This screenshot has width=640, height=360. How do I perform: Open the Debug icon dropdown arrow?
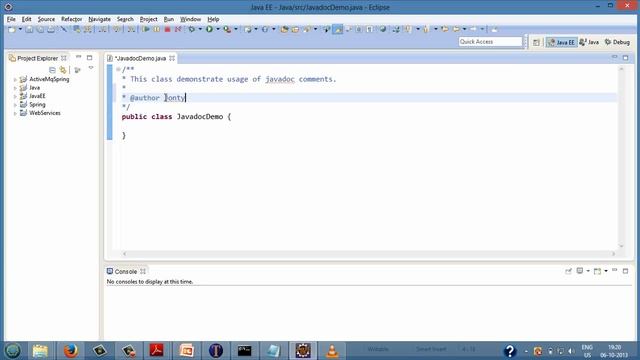tap(200, 29)
